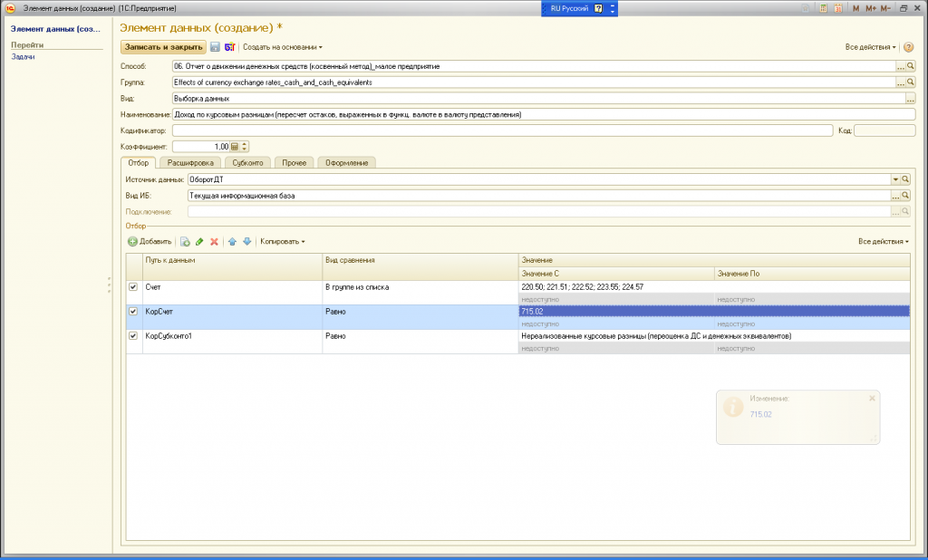Click the red X delete row icon
Screen dimensions: 928x560
point(214,242)
